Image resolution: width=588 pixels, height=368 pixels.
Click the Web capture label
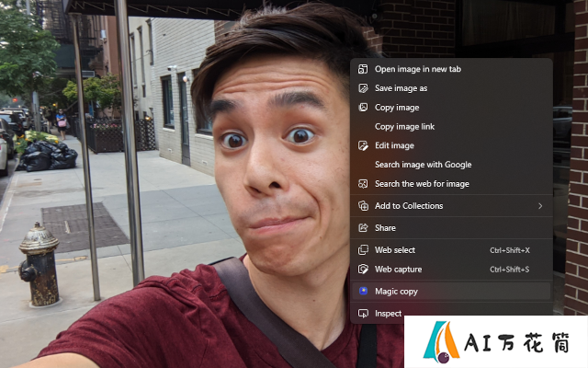pyautogui.click(x=398, y=270)
